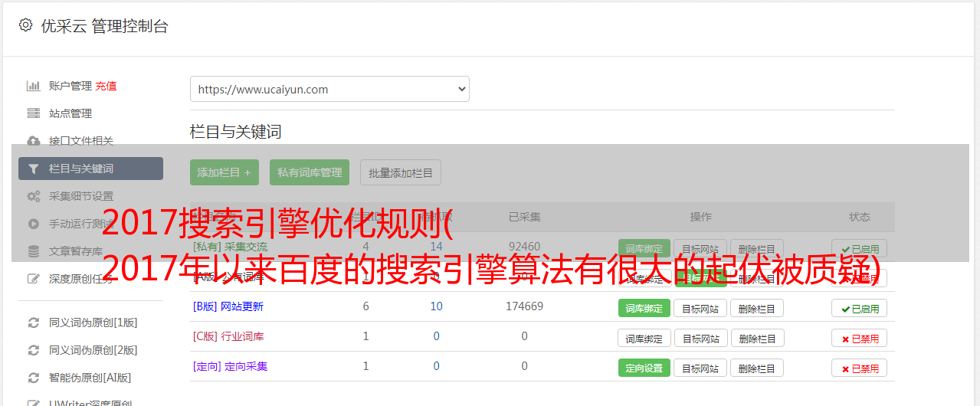Click the 92460 collected count
The image size is (980, 406).
[x=524, y=247]
